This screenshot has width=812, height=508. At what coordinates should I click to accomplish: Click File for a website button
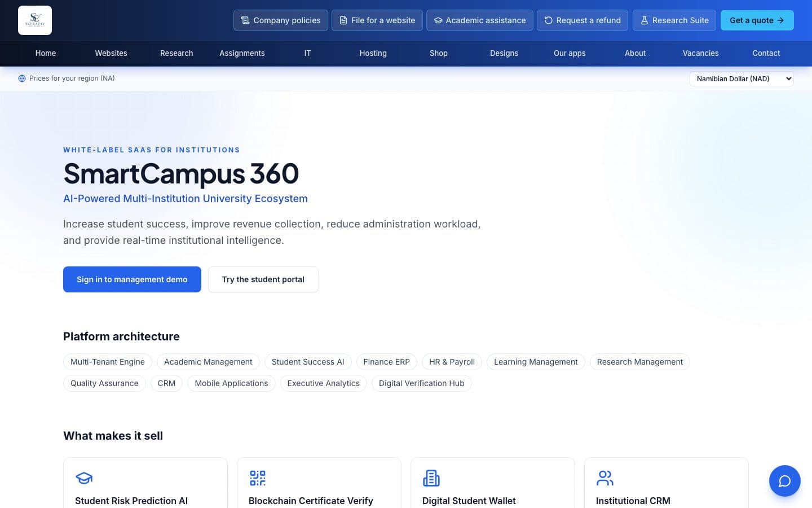(377, 20)
